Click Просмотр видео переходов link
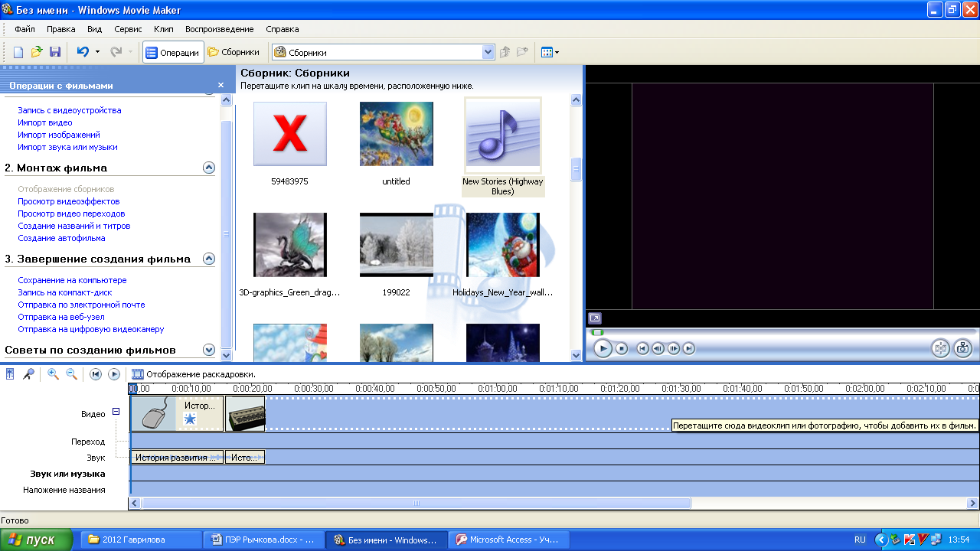The height and width of the screenshot is (551, 980). pos(71,214)
